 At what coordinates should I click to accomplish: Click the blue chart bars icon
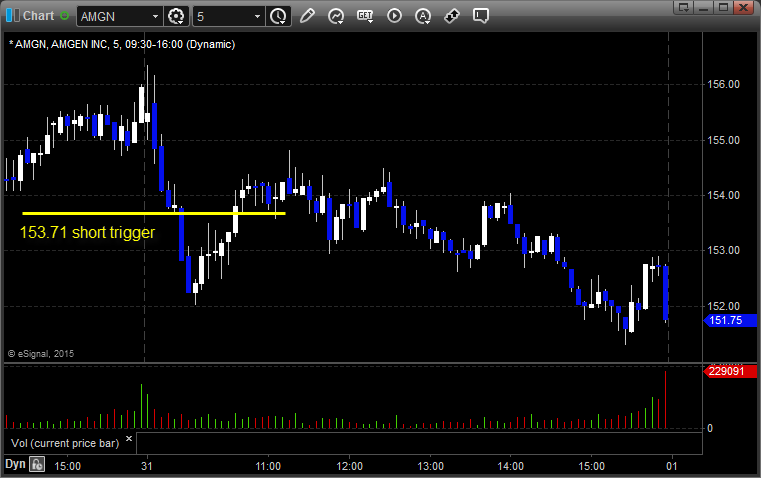tap(13, 16)
